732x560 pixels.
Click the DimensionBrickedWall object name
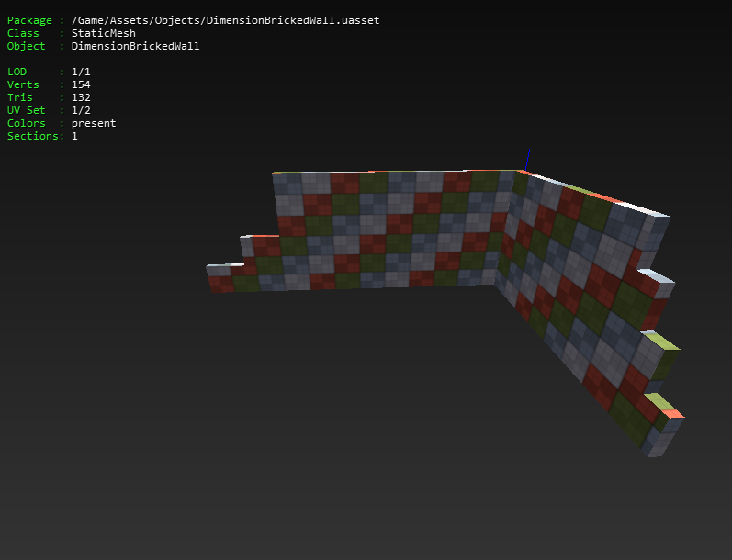pyautogui.click(x=135, y=46)
